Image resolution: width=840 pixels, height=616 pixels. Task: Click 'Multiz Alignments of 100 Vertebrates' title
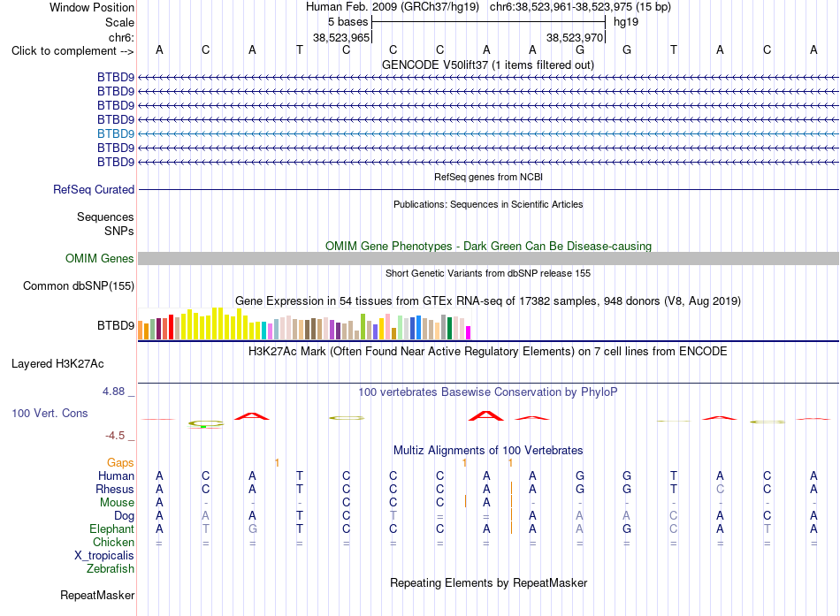pyautogui.click(x=488, y=451)
